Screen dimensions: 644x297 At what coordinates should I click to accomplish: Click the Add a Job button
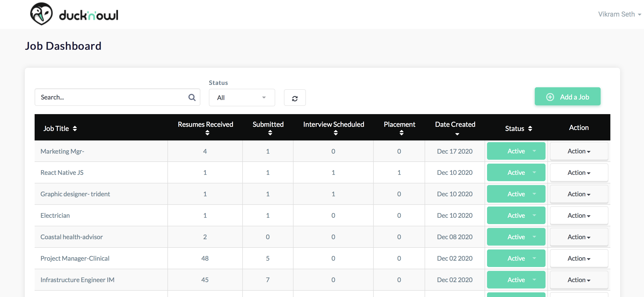(x=567, y=97)
